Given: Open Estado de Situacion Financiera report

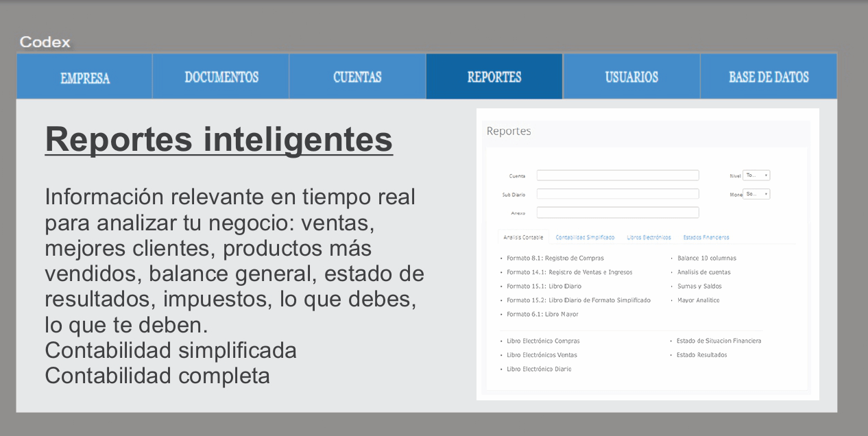Looking at the screenshot, I should point(719,341).
